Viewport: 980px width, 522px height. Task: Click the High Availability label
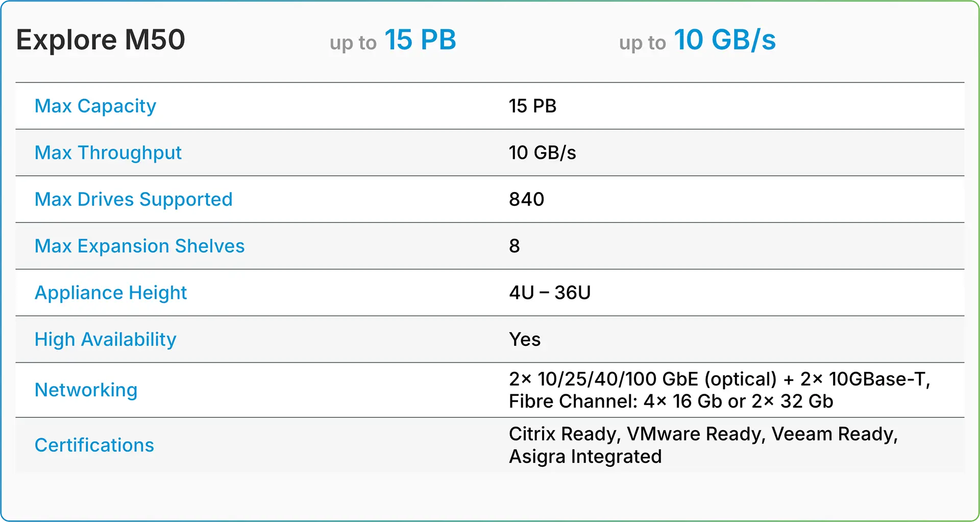point(106,340)
